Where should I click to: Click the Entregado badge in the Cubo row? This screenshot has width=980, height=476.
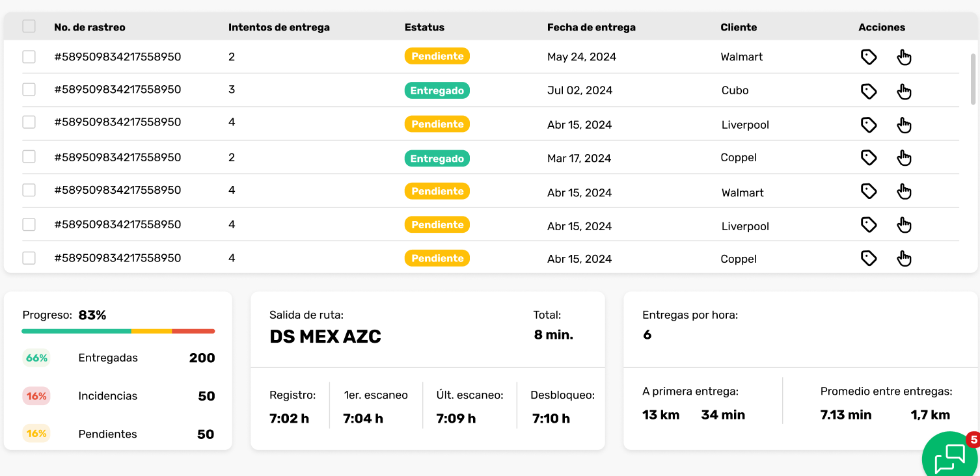[437, 90]
